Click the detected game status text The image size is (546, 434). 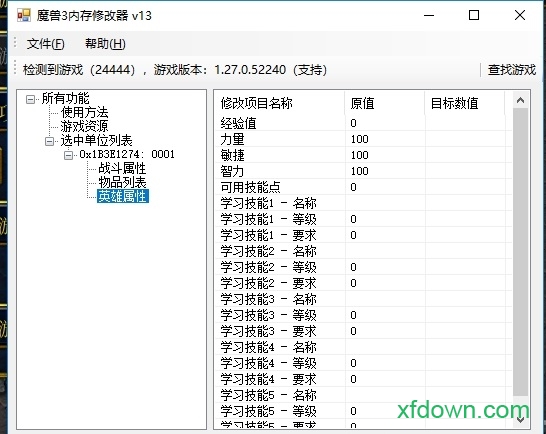(174, 70)
